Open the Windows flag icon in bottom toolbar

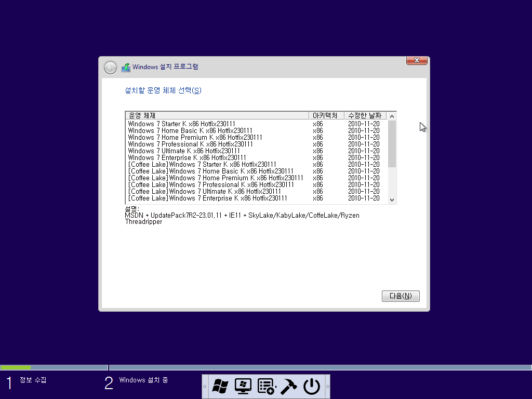(x=220, y=387)
